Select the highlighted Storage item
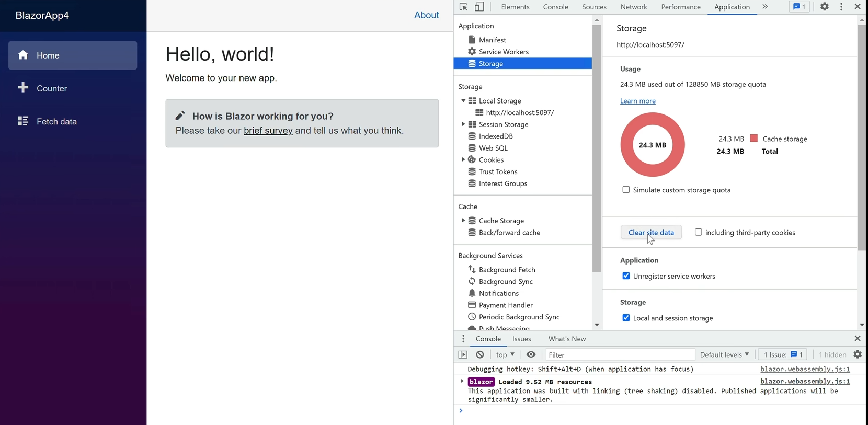This screenshot has height=425, width=868. pyautogui.click(x=523, y=63)
